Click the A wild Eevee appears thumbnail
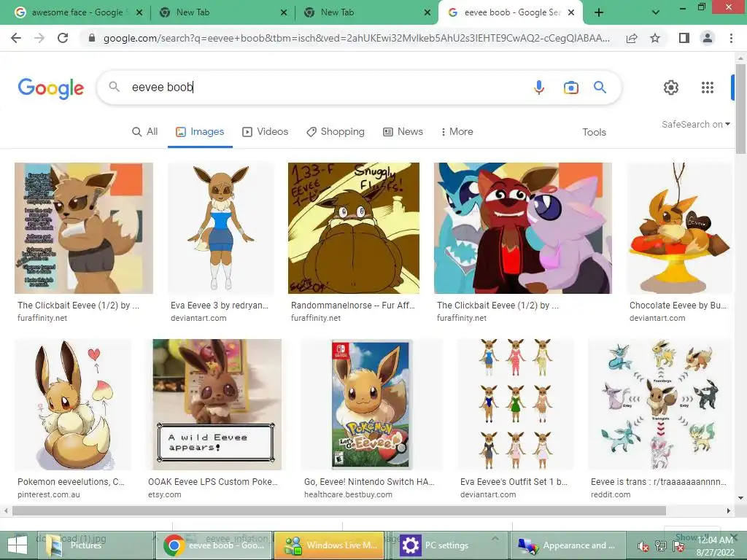The image size is (747, 560). (x=217, y=404)
